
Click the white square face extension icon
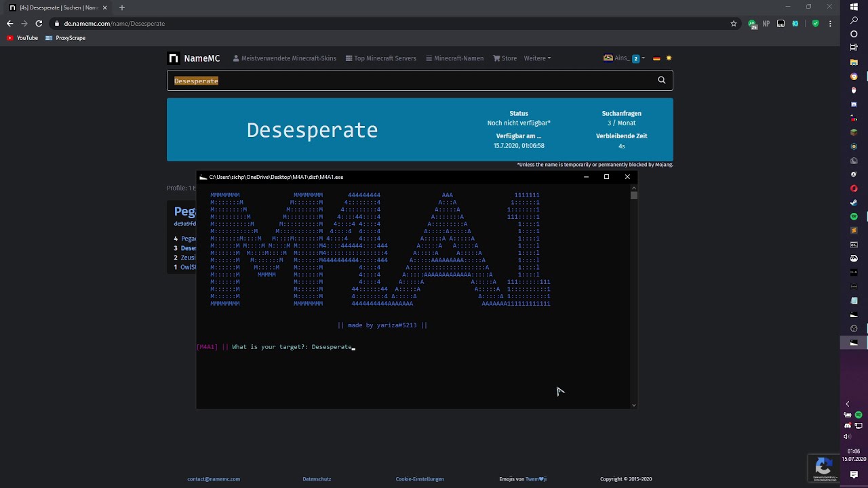click(781, 24)
